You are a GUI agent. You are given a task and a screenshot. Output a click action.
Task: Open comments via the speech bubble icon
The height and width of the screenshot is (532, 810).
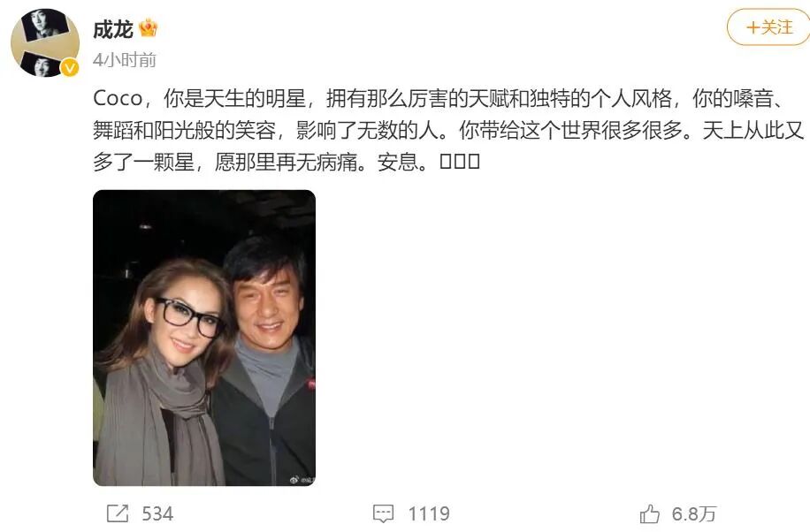pos(383,513)
